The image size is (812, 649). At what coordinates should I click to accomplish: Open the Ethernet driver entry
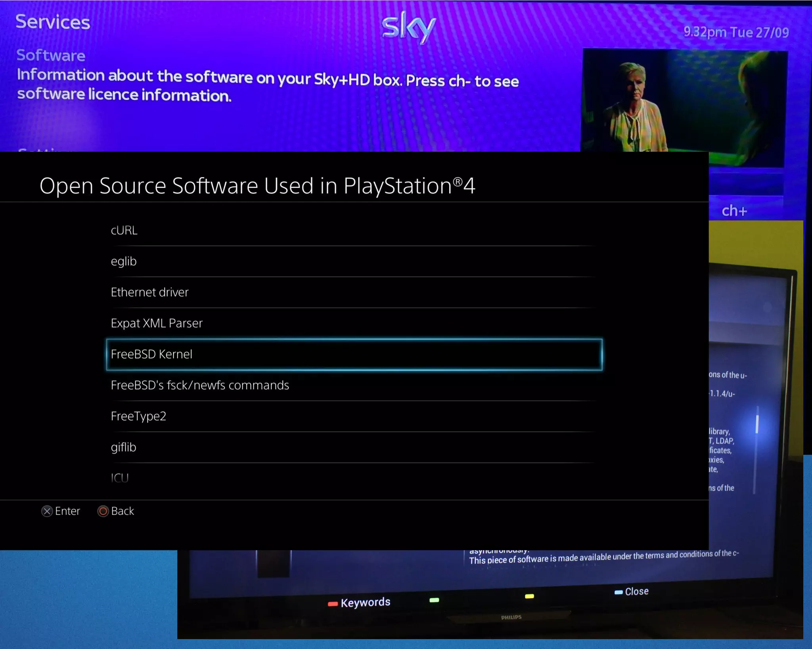tap(149, 292)
